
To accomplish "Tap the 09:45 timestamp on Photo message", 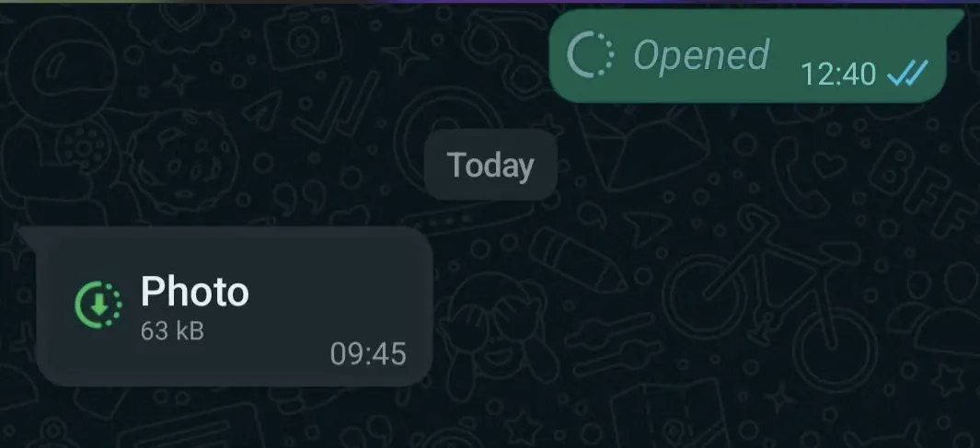I will 368,353.
